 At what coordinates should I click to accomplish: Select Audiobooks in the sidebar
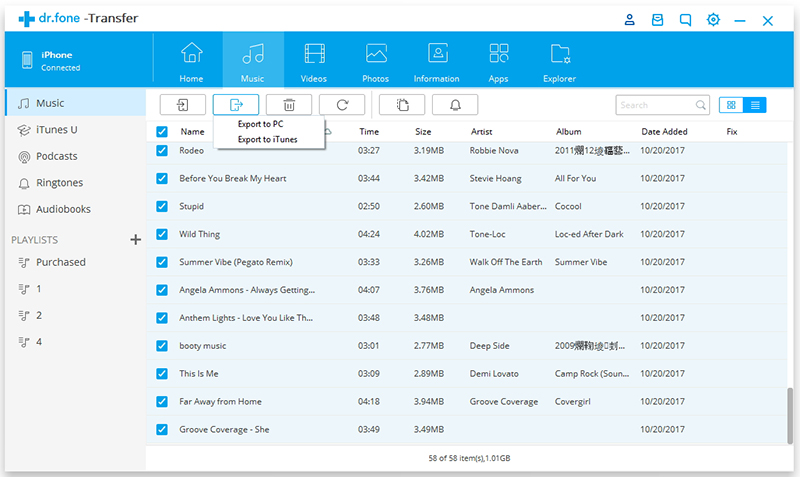(76, 209)
